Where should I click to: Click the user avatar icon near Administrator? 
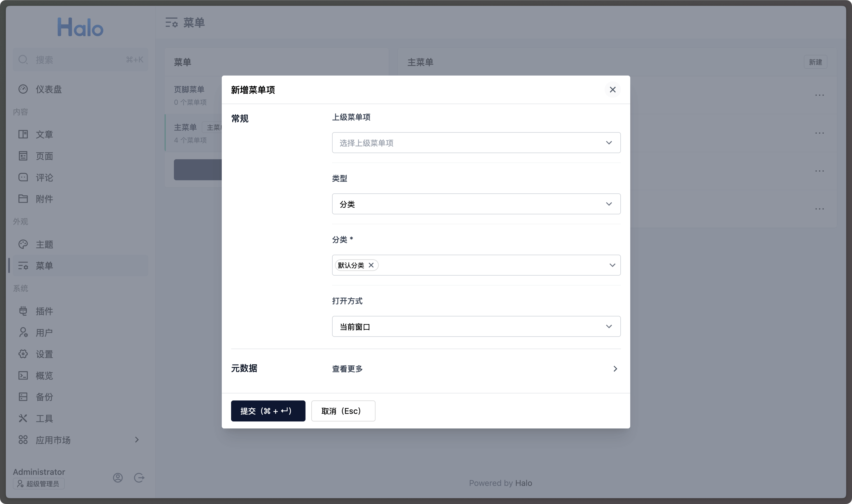(118, 477)
